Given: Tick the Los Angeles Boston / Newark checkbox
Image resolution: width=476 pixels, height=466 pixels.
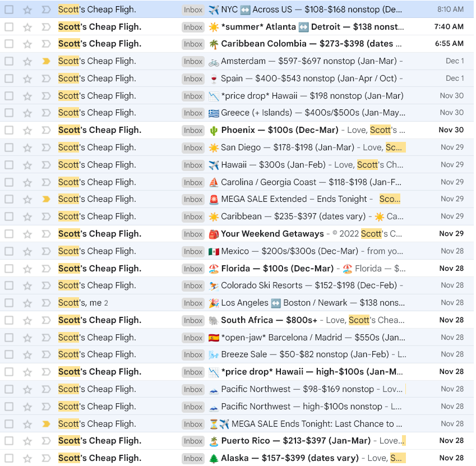Looking at the screenshot, I should click(9, 303).
